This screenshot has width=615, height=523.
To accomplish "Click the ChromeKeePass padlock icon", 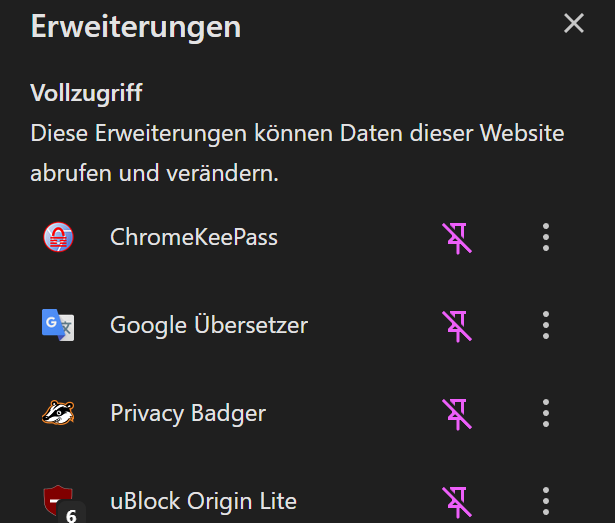I will 58,237.
